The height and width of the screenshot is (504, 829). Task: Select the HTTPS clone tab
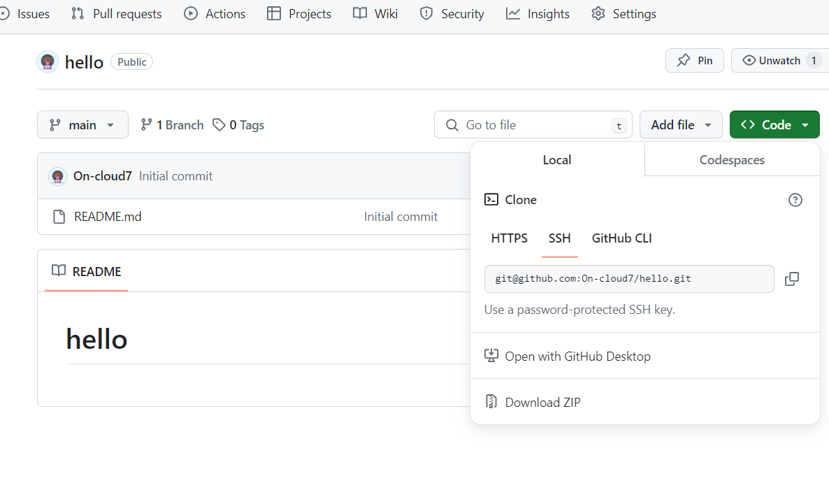point(510,238)
